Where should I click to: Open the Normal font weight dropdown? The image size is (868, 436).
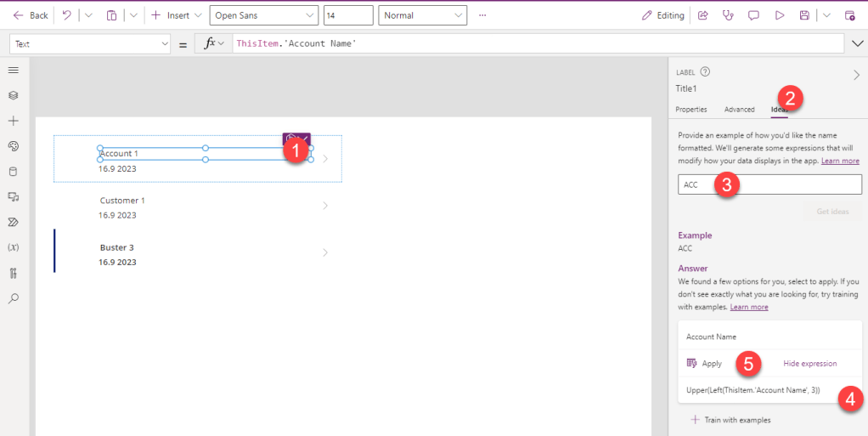tap(422, 15)
